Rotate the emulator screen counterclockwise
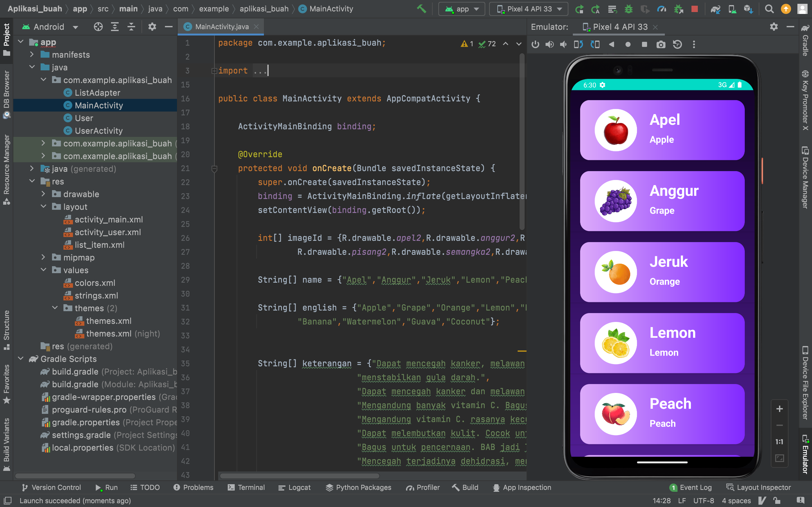This screenshot has width=812, height=507. click(x=579, y=44)
